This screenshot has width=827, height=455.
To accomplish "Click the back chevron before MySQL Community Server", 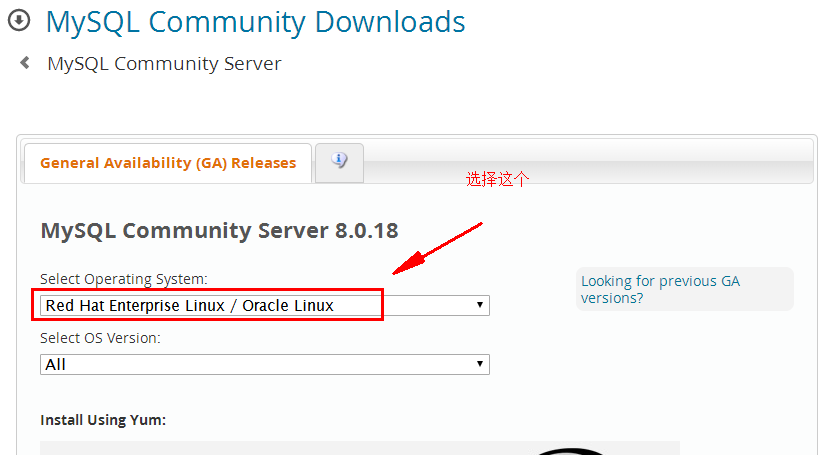I will (x=24, y=63).
